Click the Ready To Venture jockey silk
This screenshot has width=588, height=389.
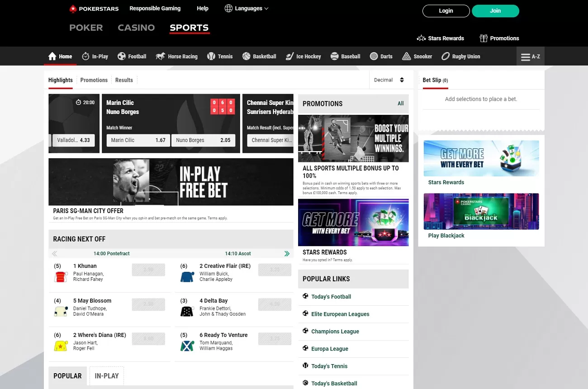pos(187,346)
